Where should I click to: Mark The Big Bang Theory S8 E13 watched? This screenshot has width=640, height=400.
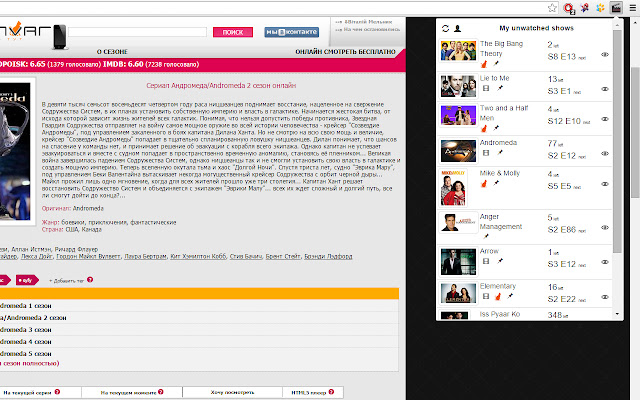pos(605,55)
